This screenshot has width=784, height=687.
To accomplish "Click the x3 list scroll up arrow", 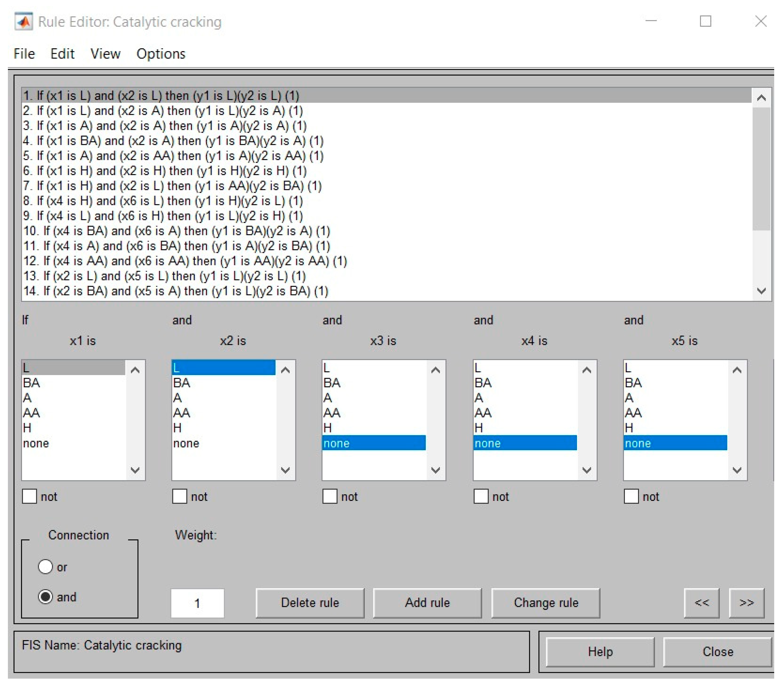I will pyautogui.click(x=435, y=370).
